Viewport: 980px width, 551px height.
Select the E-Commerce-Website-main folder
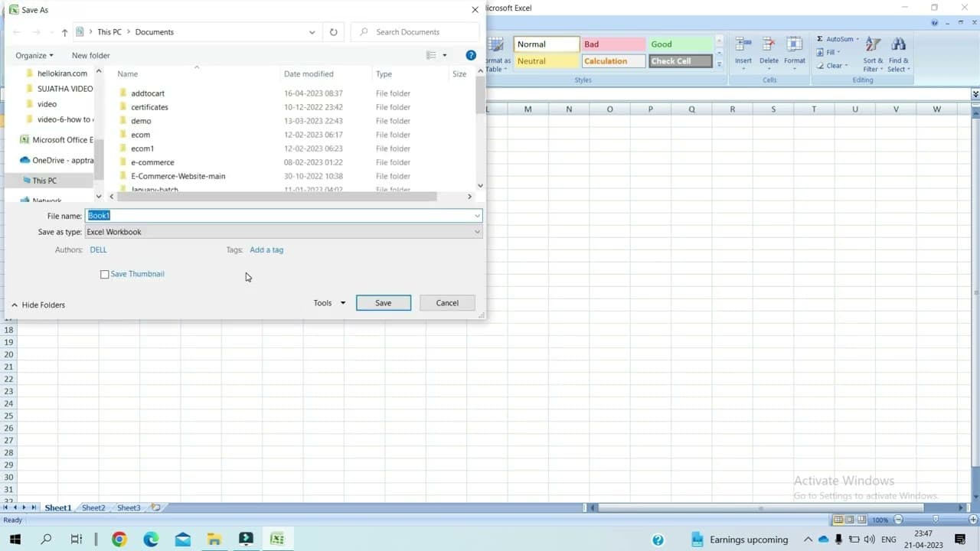178,176
